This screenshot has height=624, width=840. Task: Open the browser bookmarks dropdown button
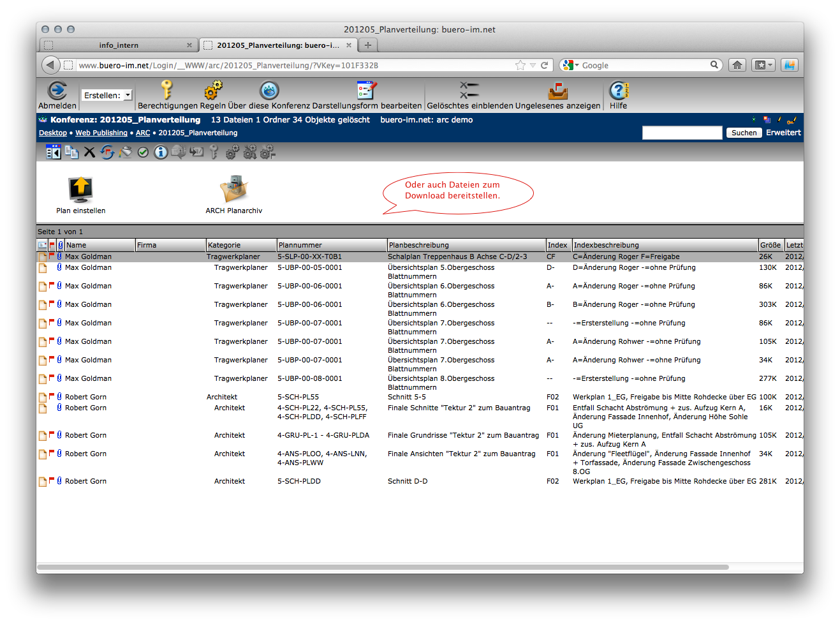click(x=763, y=65)
